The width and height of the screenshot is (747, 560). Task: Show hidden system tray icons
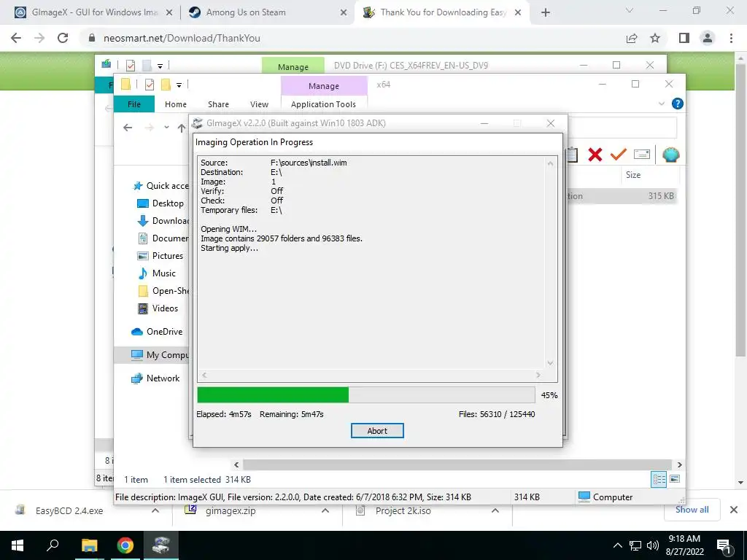[x=617, y=545]
